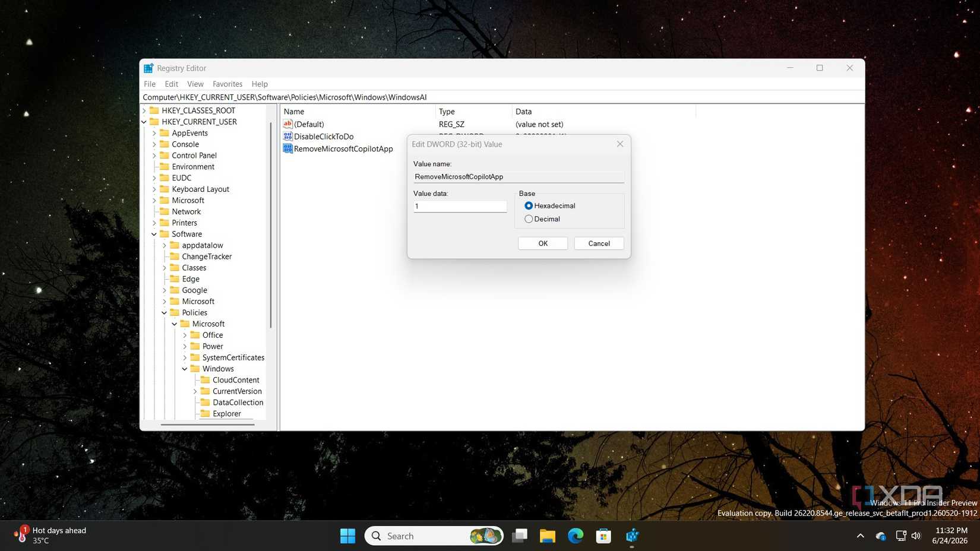Select the HKEY_CLASSES_ROOT folder icon
The image size is (980, 551).
click(154, 110)
